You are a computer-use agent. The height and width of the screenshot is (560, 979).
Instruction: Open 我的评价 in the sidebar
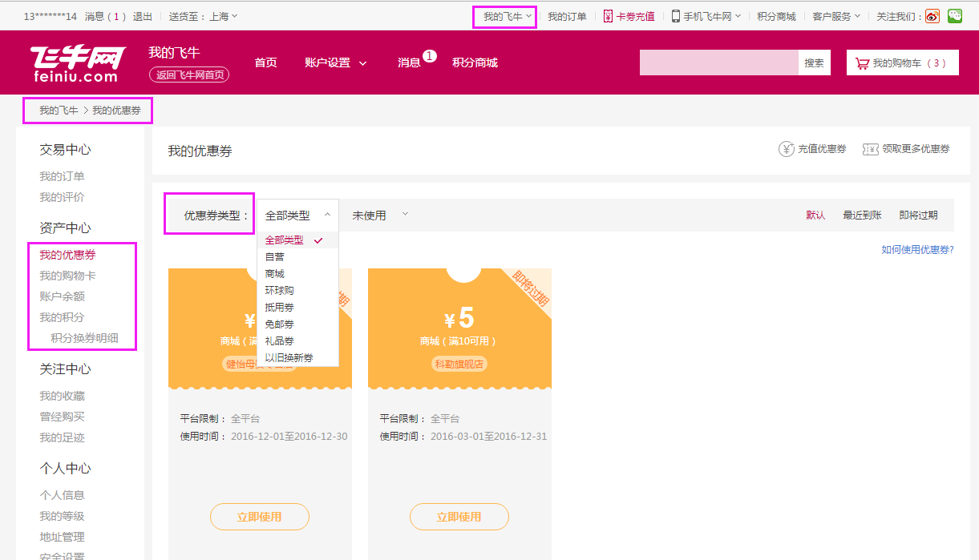(x=62, y=197)
